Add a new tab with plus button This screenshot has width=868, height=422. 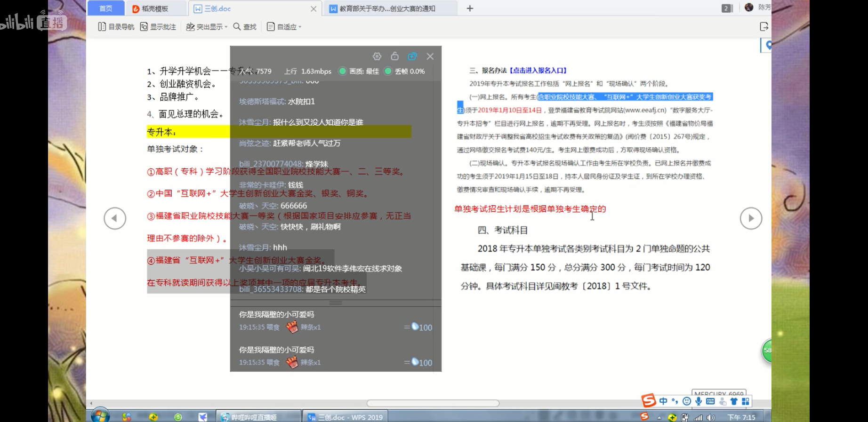coord(470,8)
